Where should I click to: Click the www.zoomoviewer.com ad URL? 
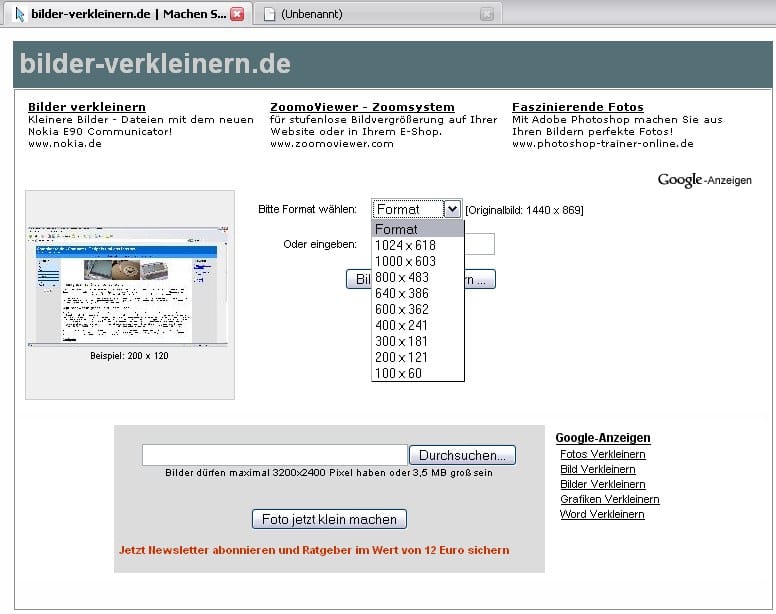[332, 143]
